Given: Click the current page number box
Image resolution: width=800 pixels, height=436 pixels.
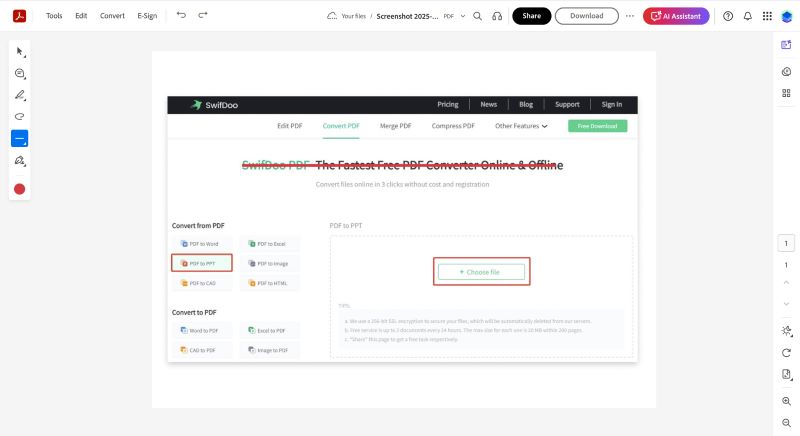Looking at the screenshot, I should (x=786, y=243).
